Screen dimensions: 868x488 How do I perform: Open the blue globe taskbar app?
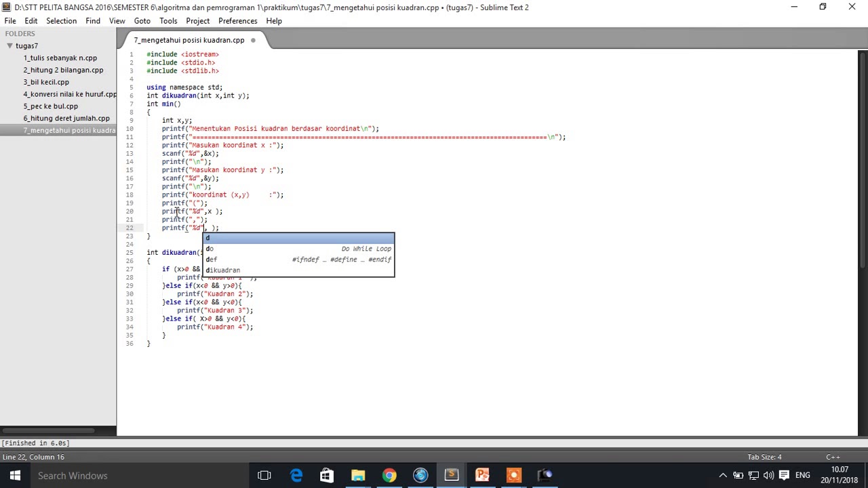coord(420,476)
